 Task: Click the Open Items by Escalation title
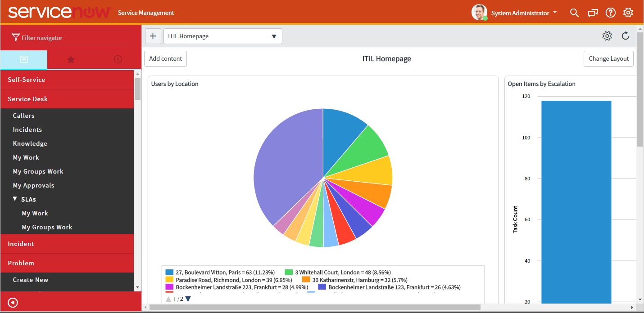pyautogui.click(x=541, y=84)
